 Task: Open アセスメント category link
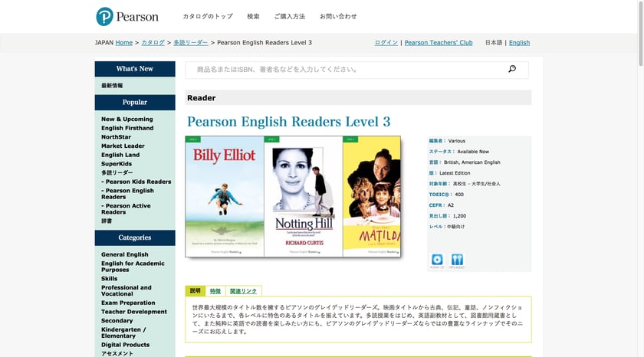(117, 353)
